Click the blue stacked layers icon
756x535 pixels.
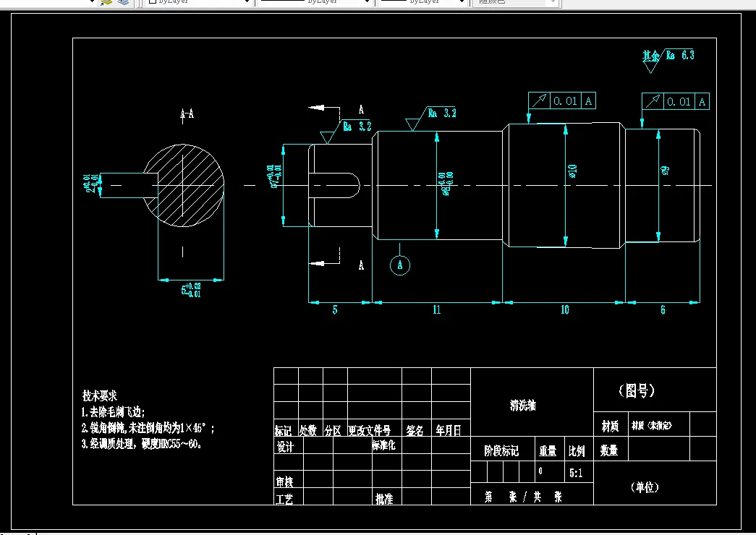pos(124,2)
